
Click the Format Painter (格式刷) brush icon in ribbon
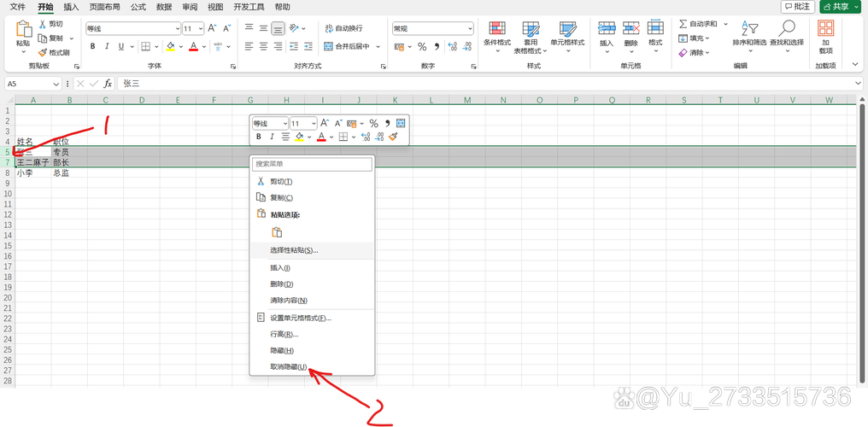click(42, 51)
